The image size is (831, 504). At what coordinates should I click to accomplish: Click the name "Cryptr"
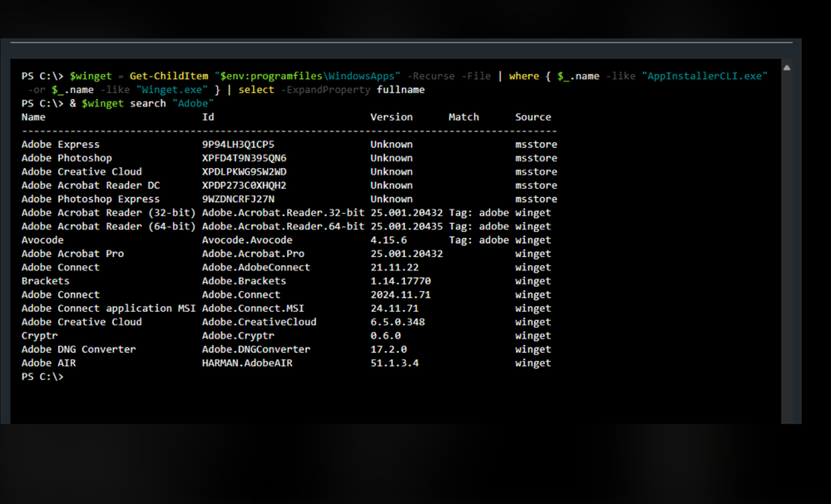39,336
